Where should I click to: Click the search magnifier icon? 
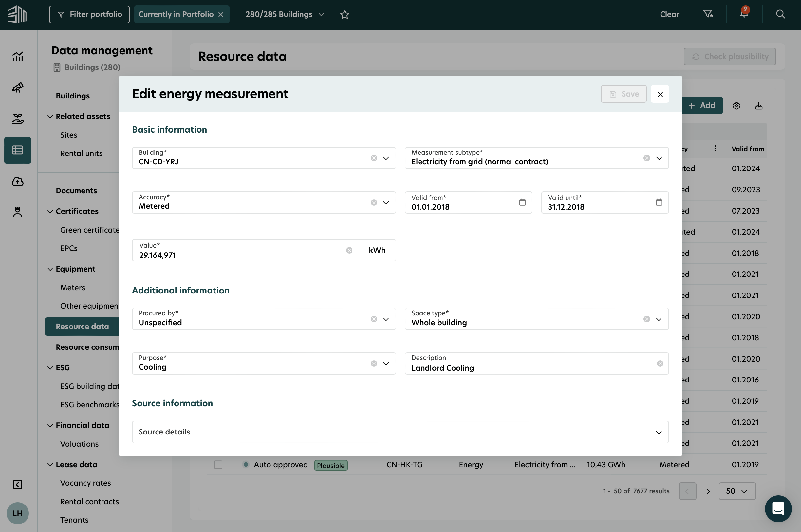pyautogui.click(x=780, y=14)
